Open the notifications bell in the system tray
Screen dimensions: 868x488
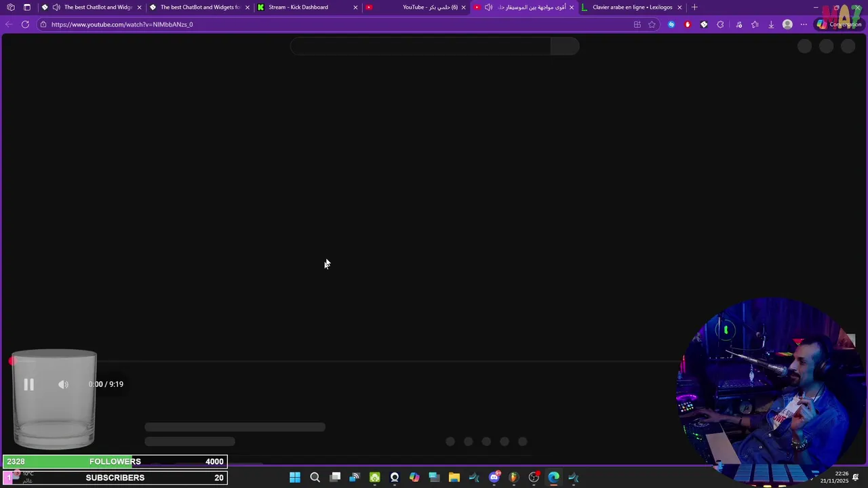point(856,477)
